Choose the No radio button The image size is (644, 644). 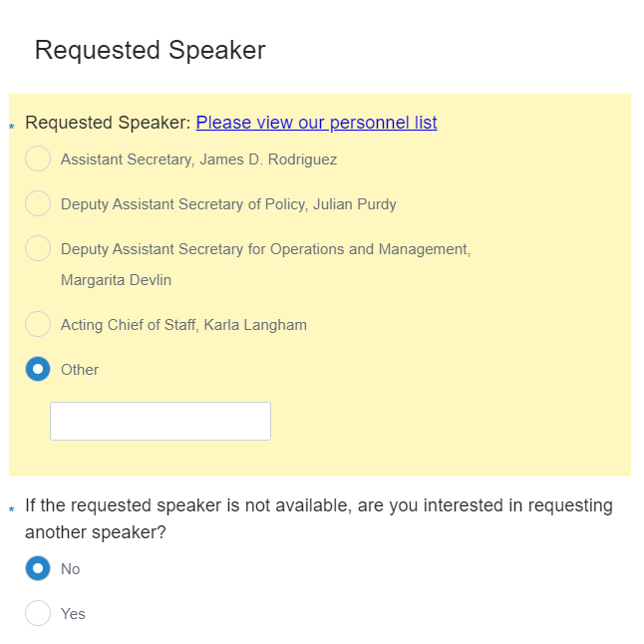38,568
